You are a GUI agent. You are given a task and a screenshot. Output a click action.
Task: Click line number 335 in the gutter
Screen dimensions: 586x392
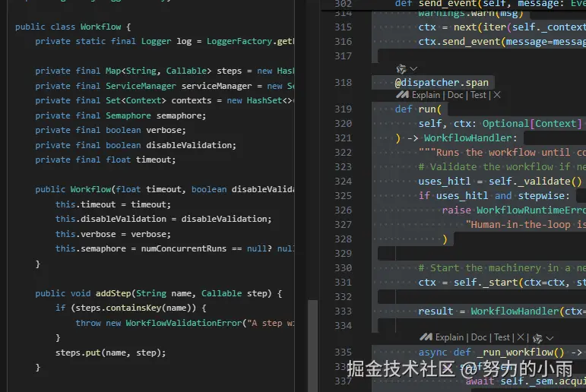(x=343, y=352)
